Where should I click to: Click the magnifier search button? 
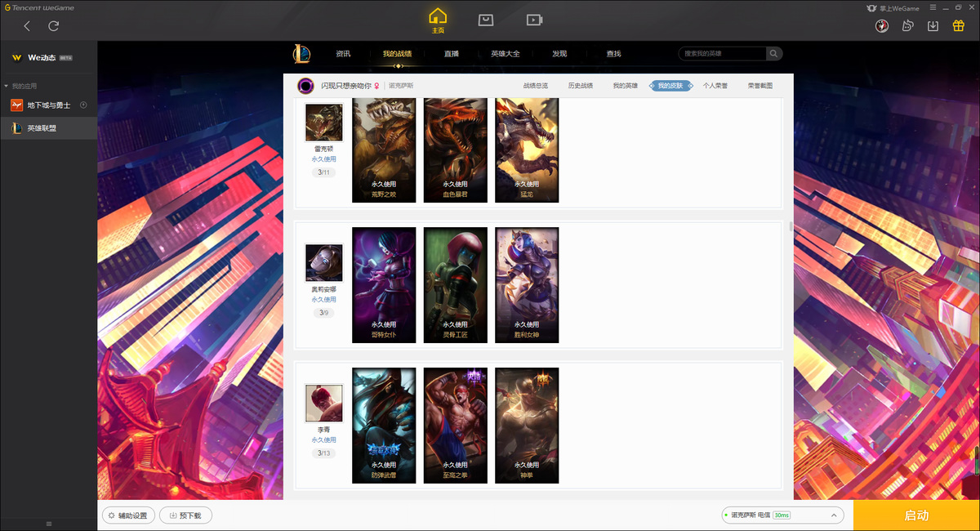[x=773, y=54]
